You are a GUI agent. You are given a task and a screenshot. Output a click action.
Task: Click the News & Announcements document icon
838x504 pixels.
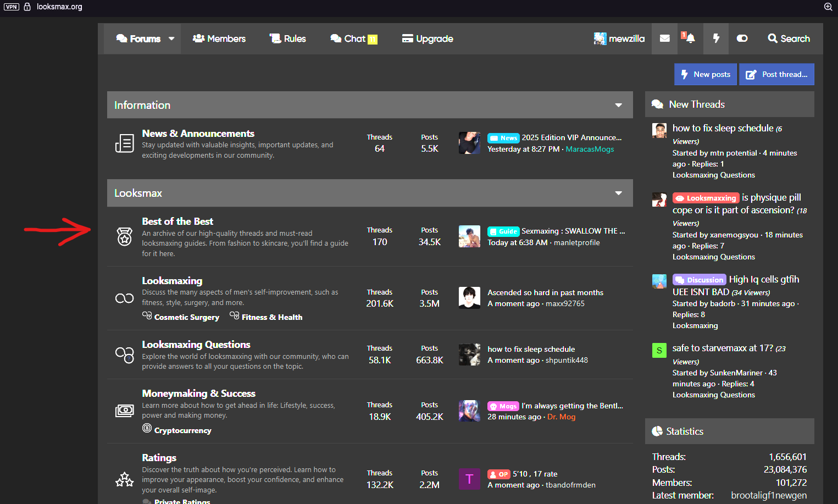125,143
